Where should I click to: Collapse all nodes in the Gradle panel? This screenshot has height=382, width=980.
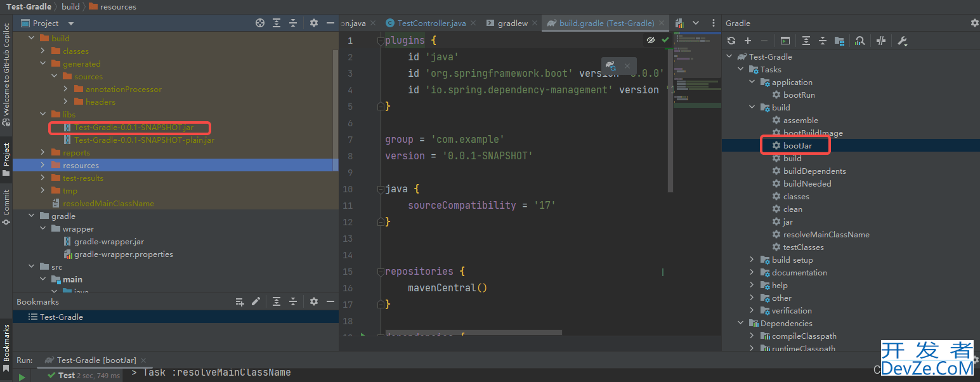(823, 41)
